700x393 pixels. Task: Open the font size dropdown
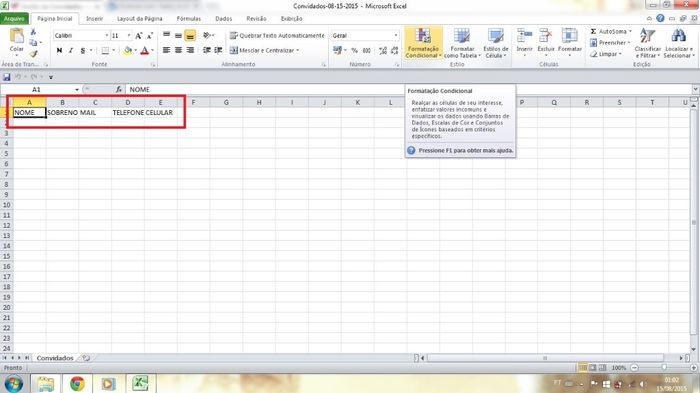click(129, 35)
